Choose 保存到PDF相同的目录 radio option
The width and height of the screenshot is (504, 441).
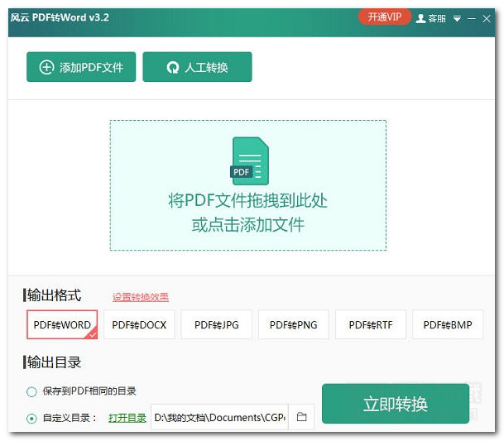coord(31,391)
